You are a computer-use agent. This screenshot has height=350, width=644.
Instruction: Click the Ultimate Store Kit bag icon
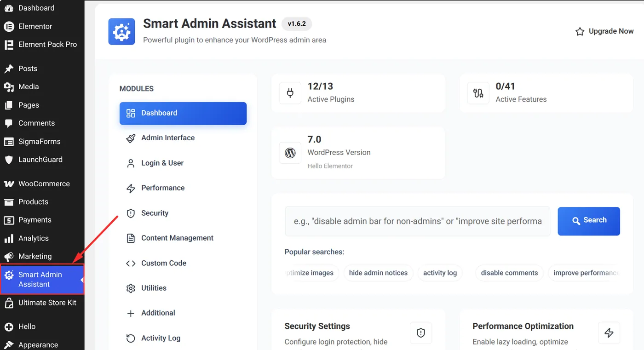[9, 303]
